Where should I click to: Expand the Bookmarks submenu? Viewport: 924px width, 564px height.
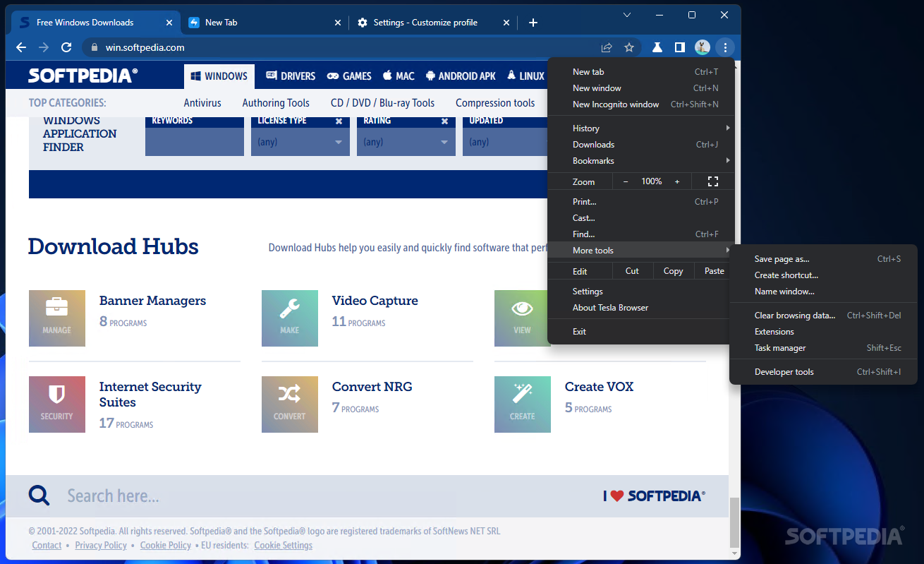click(641, 161)
